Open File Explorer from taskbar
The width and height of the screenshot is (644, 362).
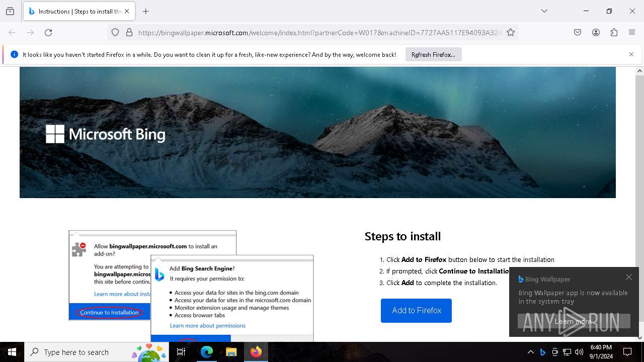231,352
